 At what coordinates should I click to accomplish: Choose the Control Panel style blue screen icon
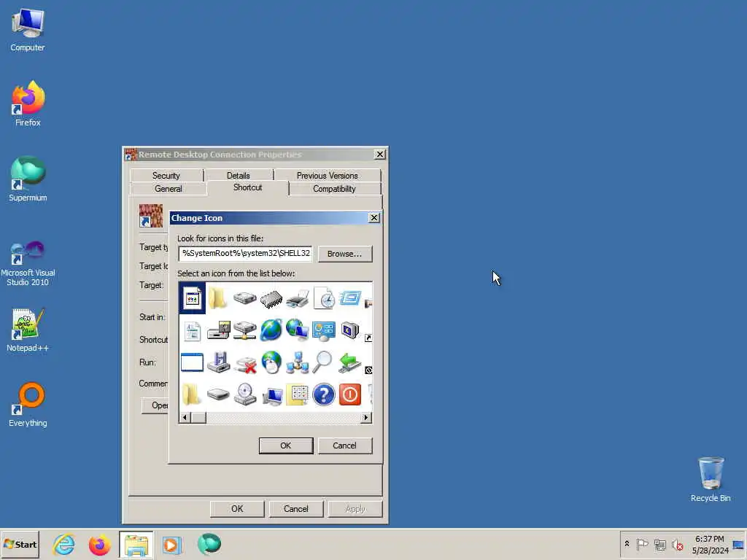pos(324,330)
